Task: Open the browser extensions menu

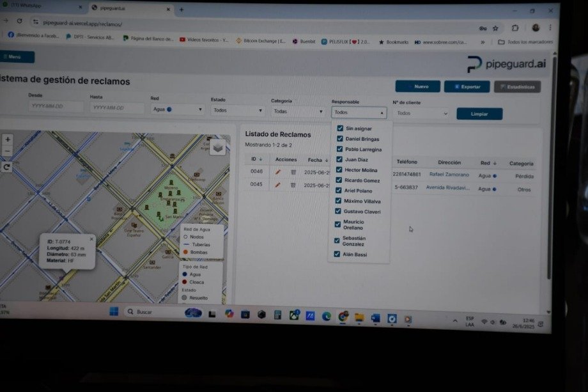Action: pos(515,27)
